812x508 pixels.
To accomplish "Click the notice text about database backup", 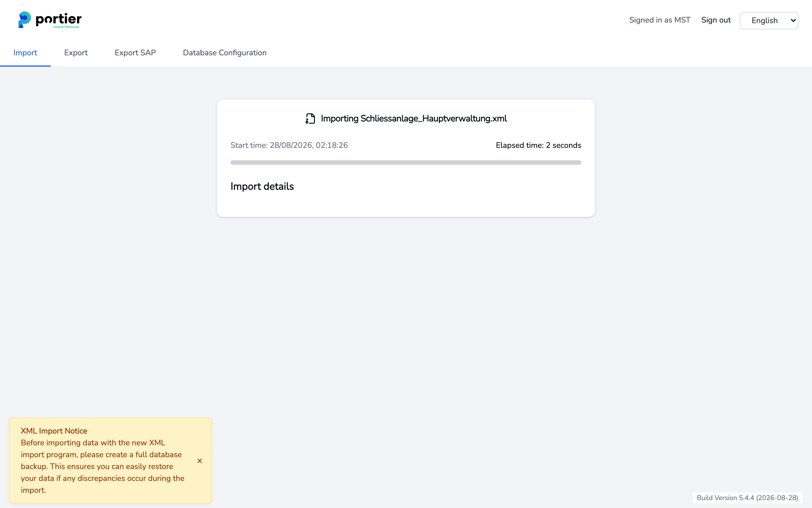I will [x=103, y=466].
